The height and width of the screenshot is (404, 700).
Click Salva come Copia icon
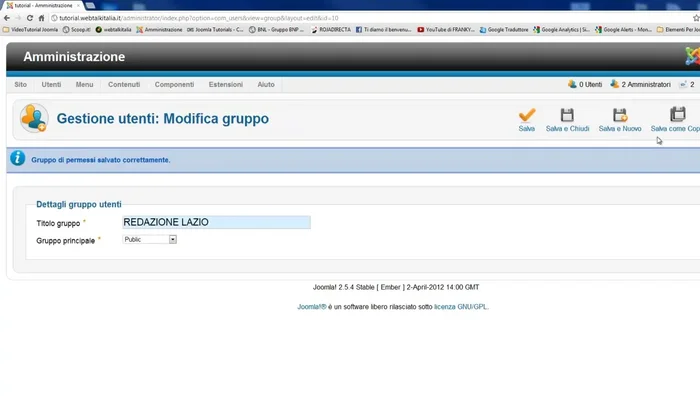(x=678, y=114)
